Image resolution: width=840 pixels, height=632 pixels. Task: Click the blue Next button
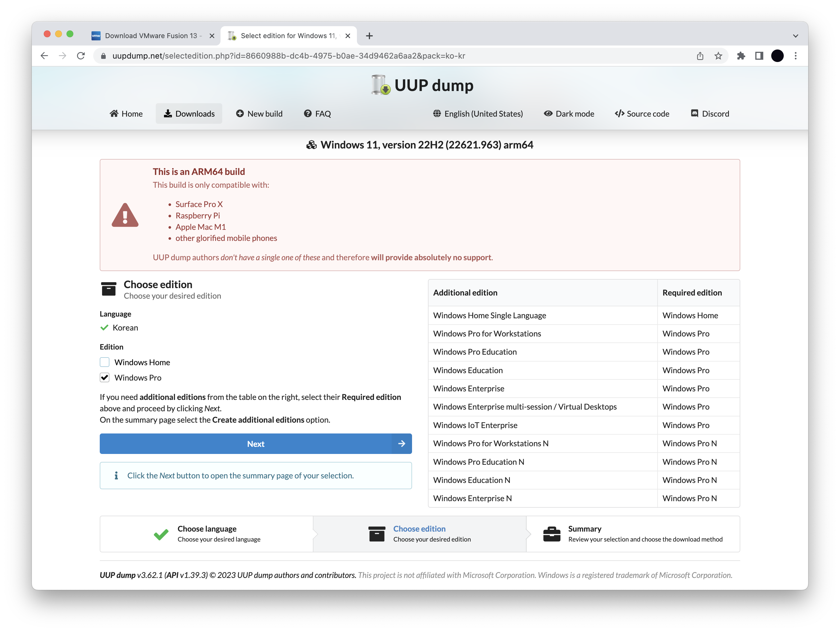point(255,443)
